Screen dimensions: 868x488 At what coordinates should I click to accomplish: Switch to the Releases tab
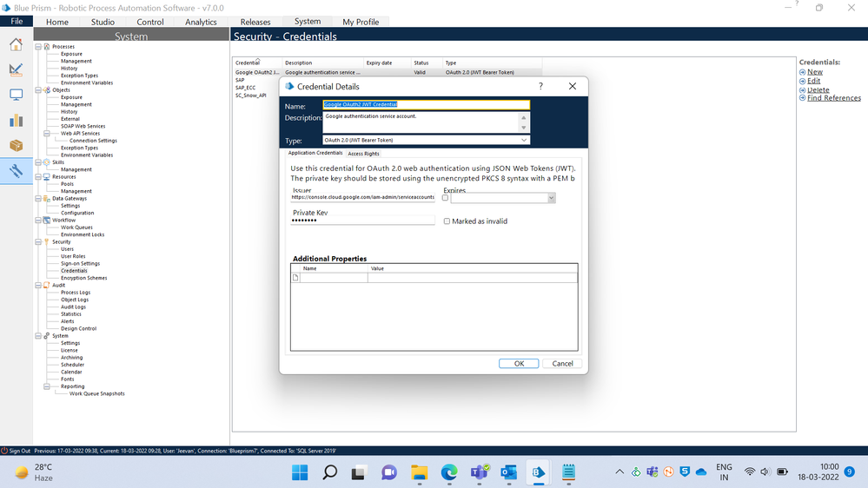[x=255, y=22]
